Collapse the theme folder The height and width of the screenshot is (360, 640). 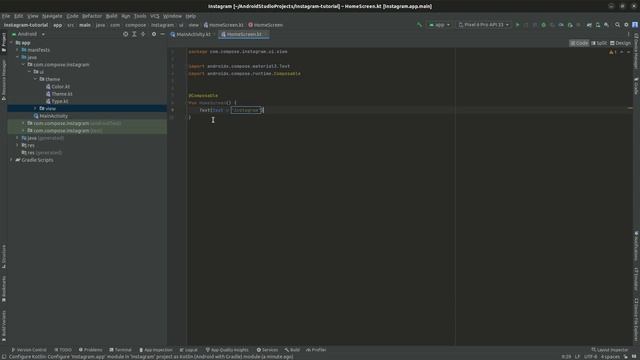(35, 79)
